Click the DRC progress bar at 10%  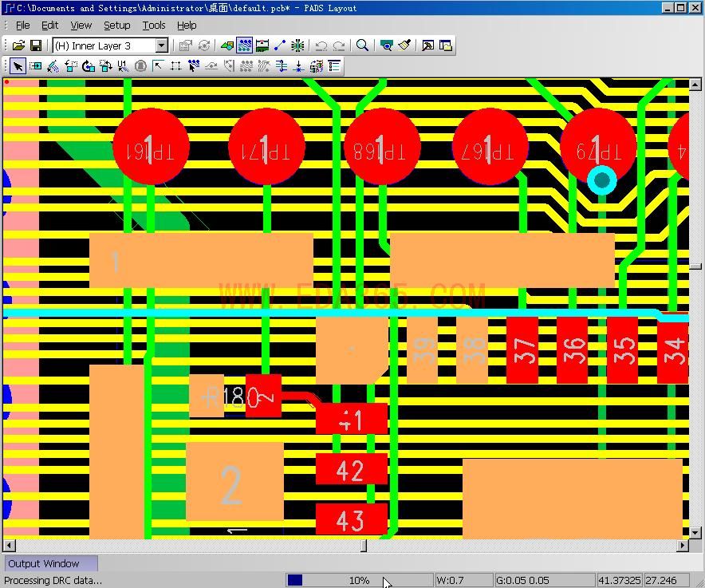pos(359,580)
